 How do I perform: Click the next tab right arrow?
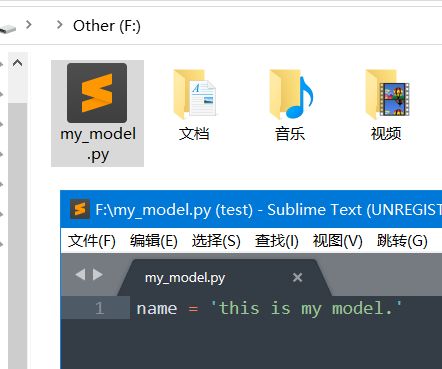[98, 275]
